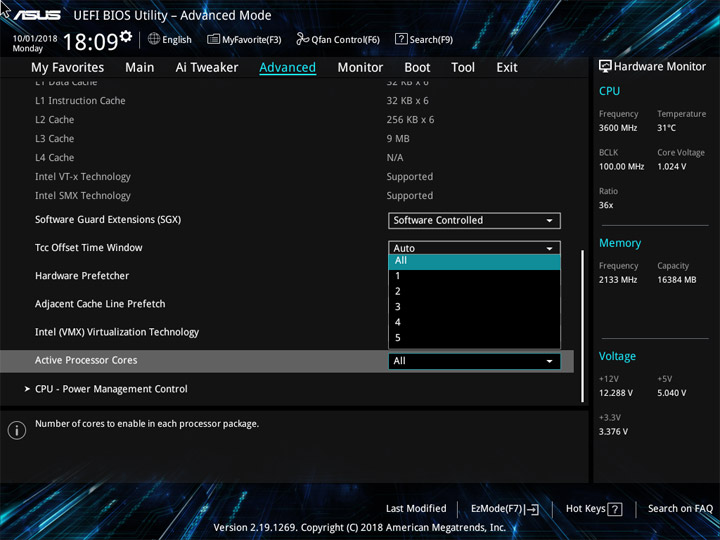This screenshot has width=720, height=540.
Task: Choose 4 cores option
Action: (x=474, y=322)
